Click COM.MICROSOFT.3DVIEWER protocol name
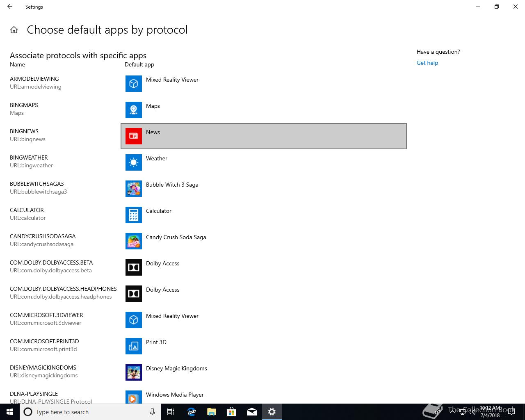The height and width of the screenshot is (420, 525). pos(46,315)
